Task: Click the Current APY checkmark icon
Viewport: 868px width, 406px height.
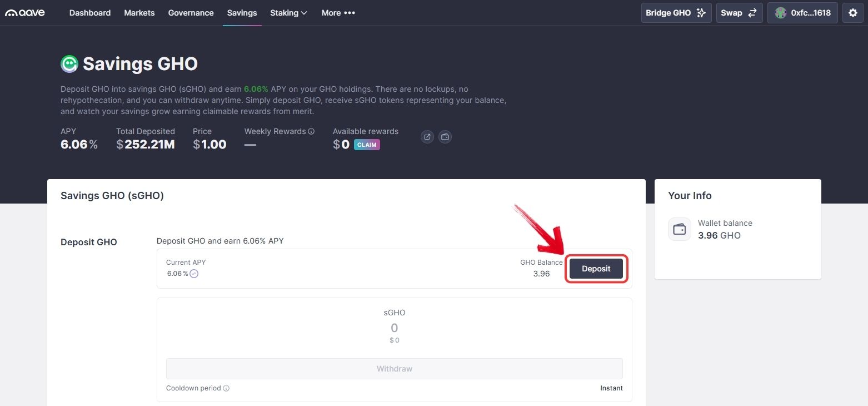Action: (194, 274)
